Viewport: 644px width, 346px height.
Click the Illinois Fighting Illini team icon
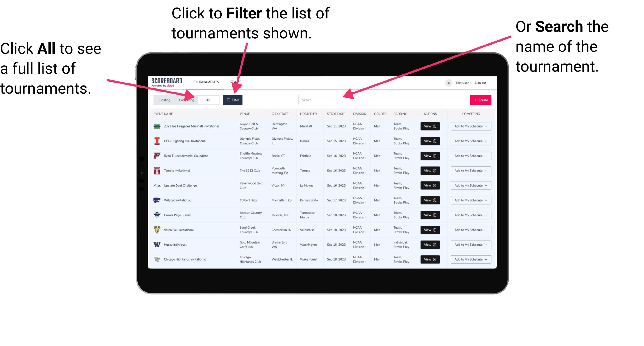[156, 141]
